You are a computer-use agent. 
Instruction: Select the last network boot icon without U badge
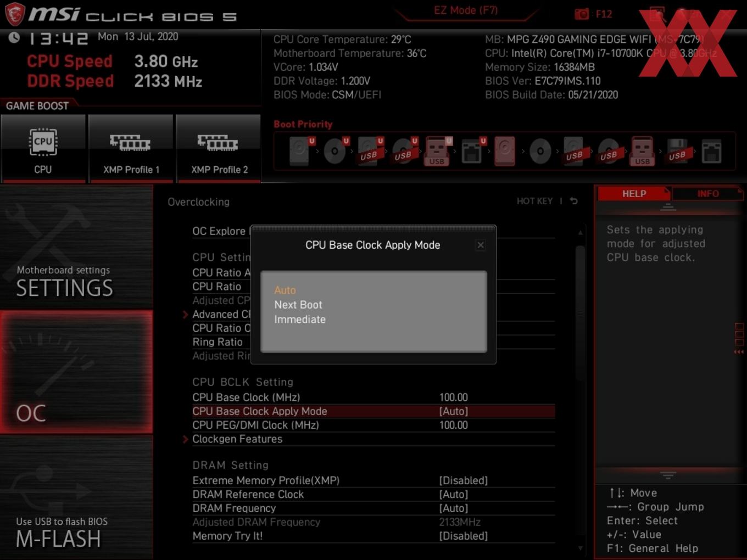click(x=711, y=151)
